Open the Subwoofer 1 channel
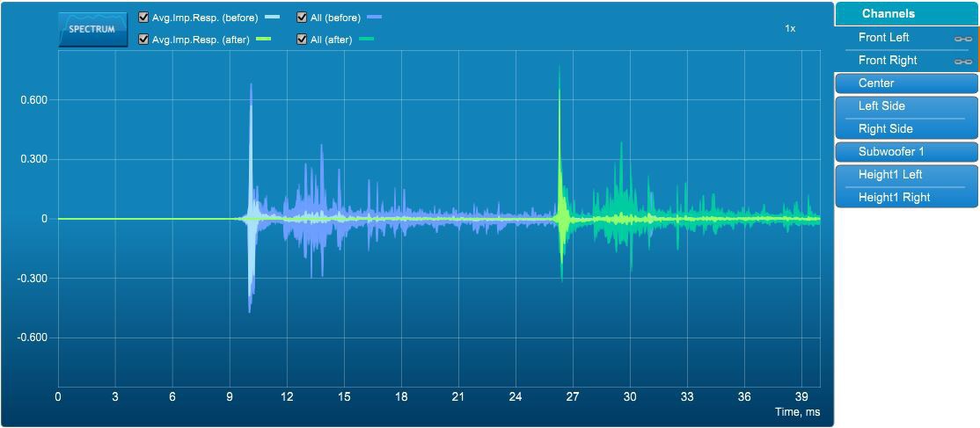Screen dimensions: 980x428 (891, 152)
